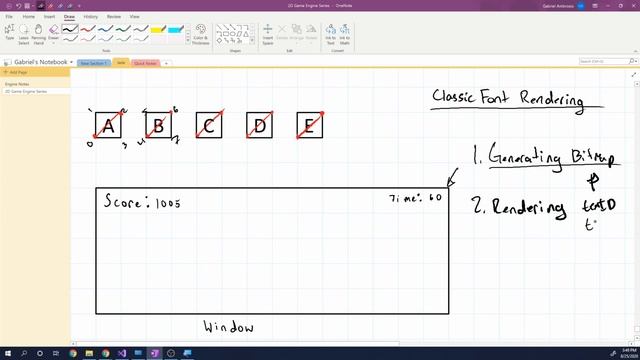Open the Gabriel's Notebook dropdown
This screenshot has width=640, height=360.
pos(71,62)
